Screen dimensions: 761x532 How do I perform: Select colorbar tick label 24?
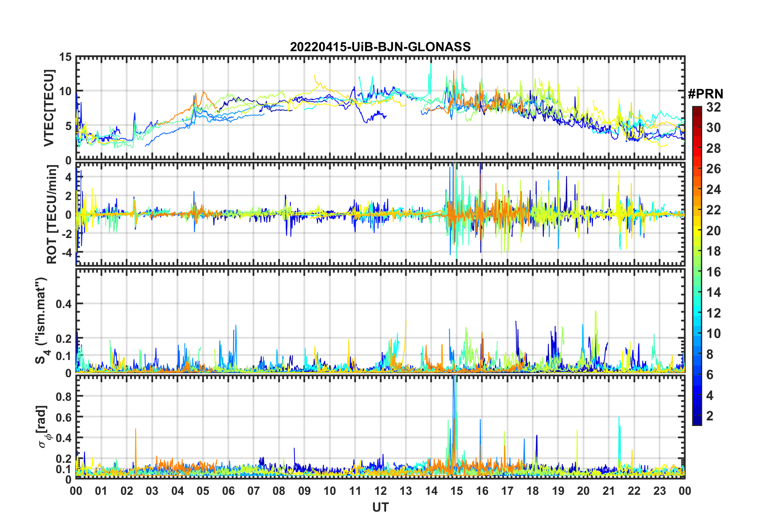coord(713,190)
